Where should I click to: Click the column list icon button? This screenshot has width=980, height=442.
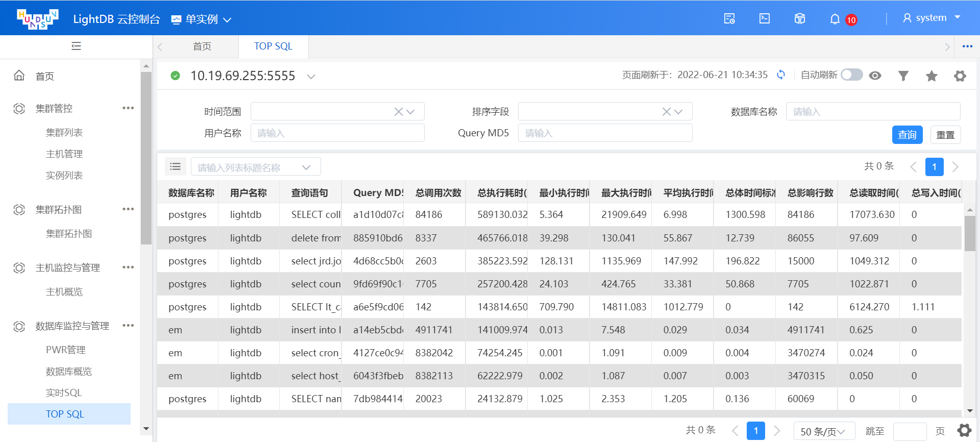pyautogui.click(x=175, y=166)
